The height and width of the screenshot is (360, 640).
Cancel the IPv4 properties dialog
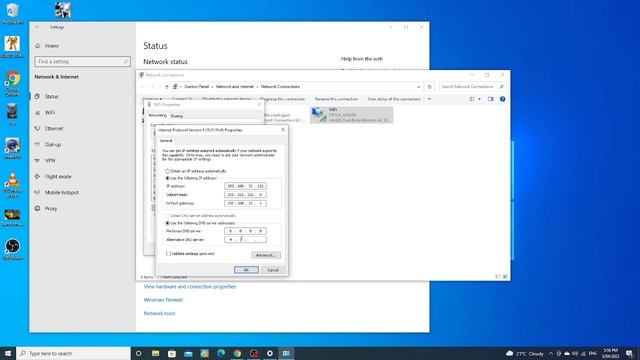273,270
